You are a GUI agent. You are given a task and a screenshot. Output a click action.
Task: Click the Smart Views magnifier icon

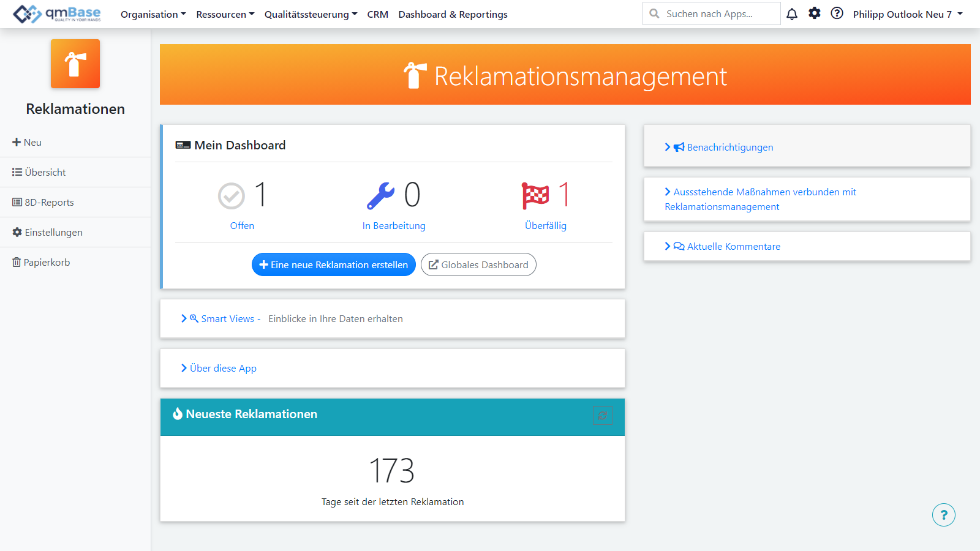[x=194, y=318]
